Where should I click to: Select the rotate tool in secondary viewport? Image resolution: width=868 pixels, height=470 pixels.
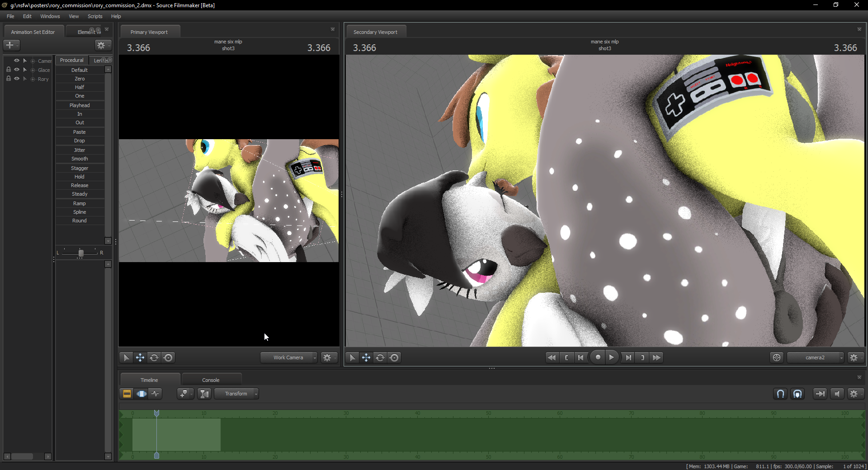click(x=380, y=357)
